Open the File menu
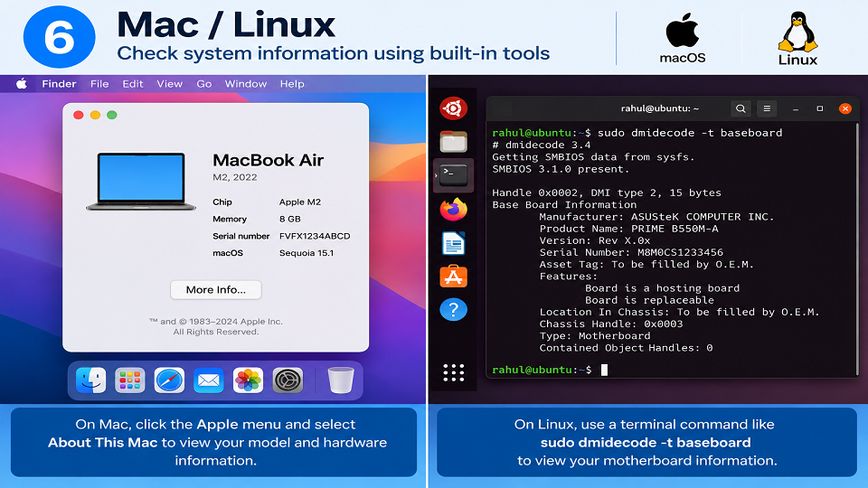This screenshot has height=488, width=868. [x=99, y=83]
